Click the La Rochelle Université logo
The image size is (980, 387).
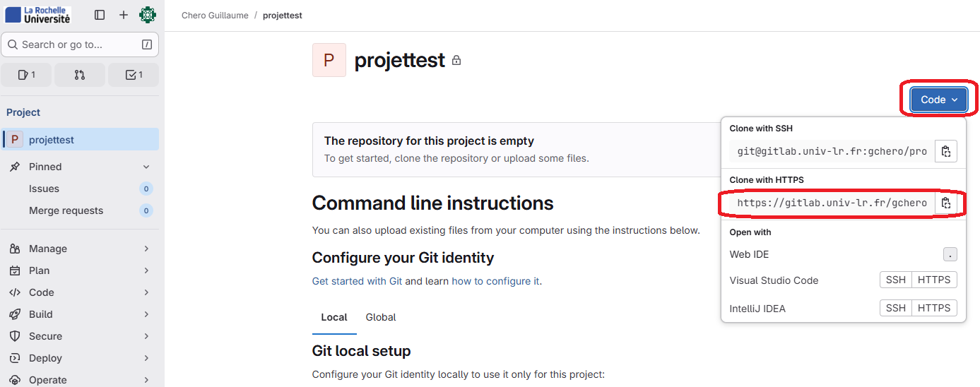(38, 15)
